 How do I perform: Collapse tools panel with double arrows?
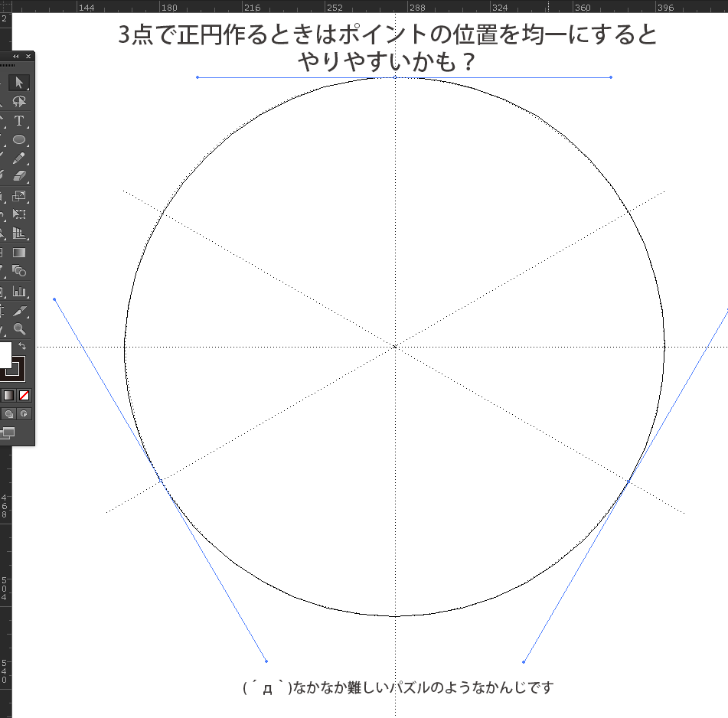tap(16, 56)
